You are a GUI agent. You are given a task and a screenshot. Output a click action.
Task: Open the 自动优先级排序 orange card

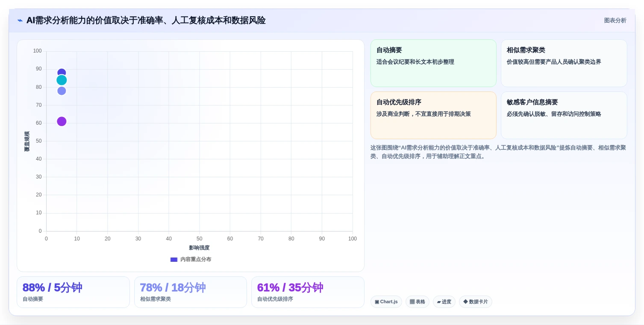(x=433, y=115)
